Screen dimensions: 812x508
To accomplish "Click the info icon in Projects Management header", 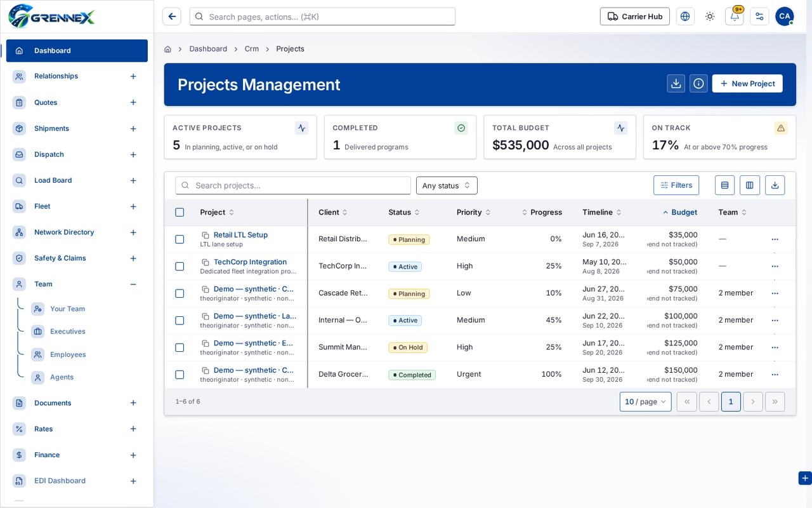I will [698, 83].
